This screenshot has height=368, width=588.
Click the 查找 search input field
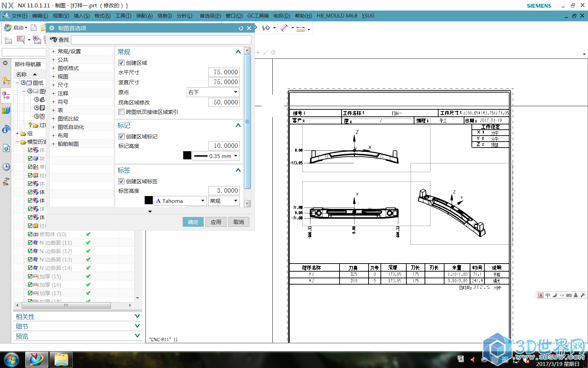(161, 40)
